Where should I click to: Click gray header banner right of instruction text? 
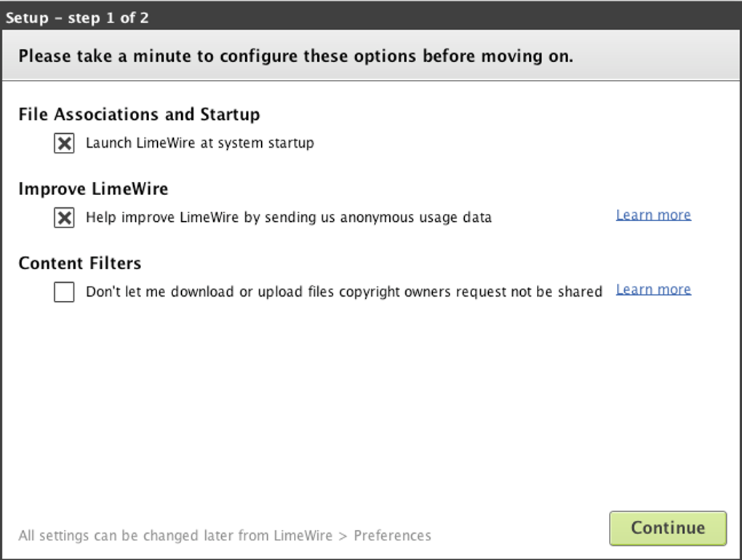pos(655,56)
